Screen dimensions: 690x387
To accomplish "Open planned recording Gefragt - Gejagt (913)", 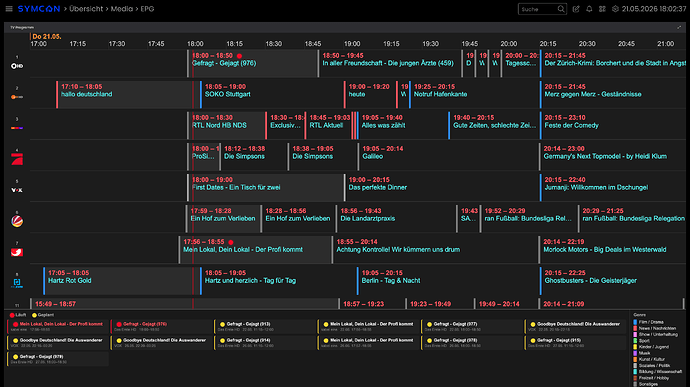I will pos(265,327).
